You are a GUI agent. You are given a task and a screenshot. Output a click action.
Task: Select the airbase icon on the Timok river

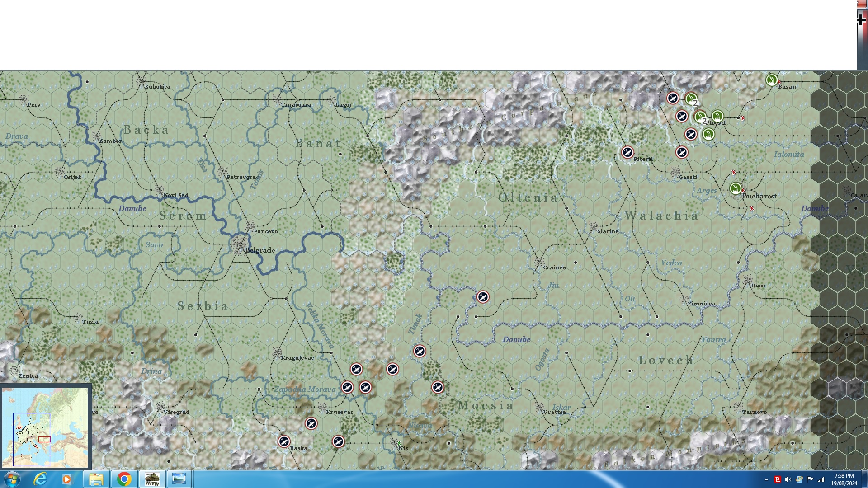pyautogui.click(x=420, y=351)
